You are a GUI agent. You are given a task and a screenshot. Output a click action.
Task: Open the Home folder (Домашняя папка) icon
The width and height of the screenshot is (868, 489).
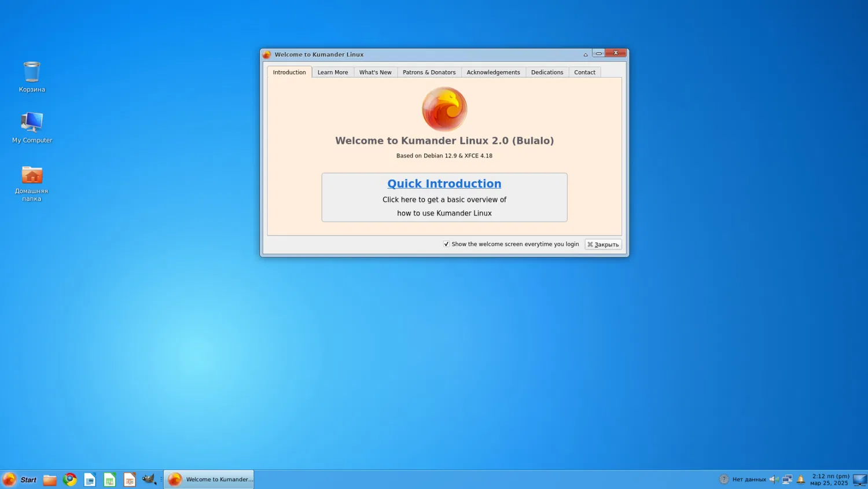coord(32,183)
